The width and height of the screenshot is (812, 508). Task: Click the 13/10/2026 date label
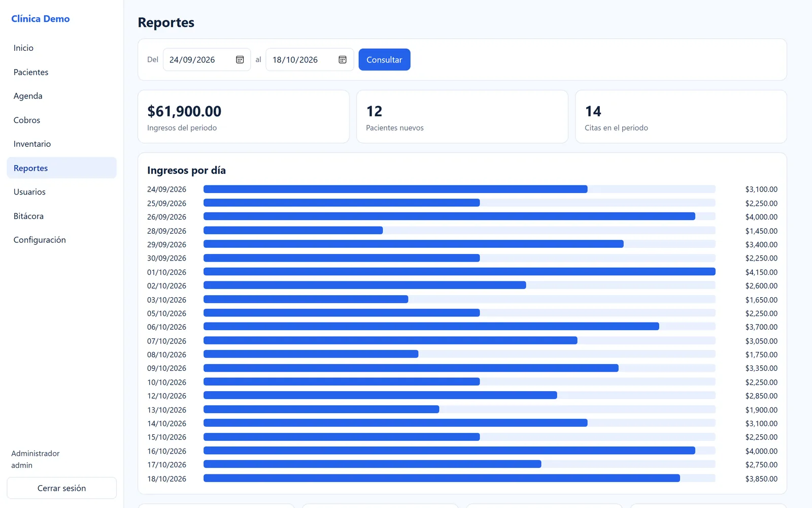[166, 410]
